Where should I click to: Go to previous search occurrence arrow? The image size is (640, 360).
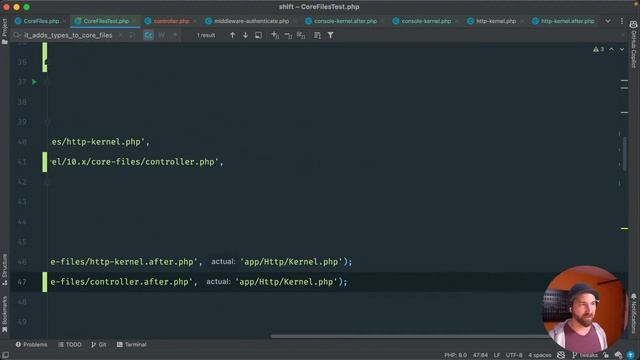coord(232,36)
